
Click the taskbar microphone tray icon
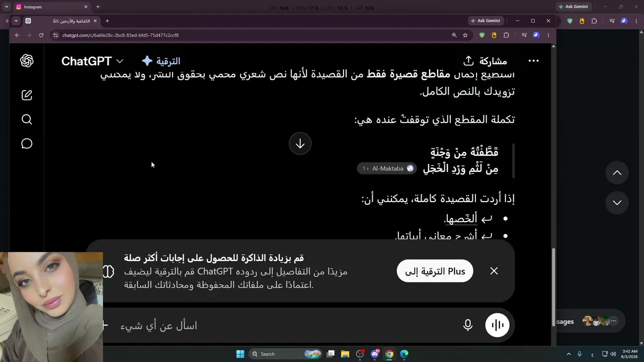(580, 354)
